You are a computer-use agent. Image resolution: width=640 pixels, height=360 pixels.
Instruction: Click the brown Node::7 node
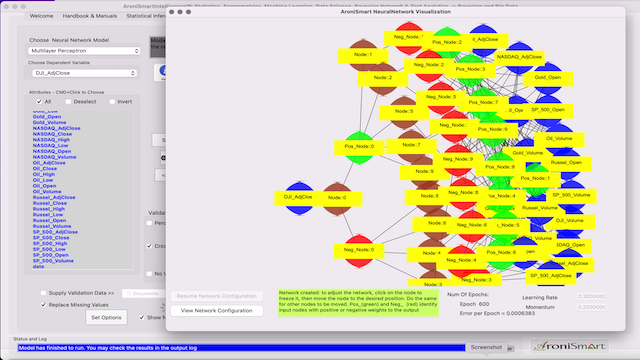pyautogui.click(x=411, y=145)
